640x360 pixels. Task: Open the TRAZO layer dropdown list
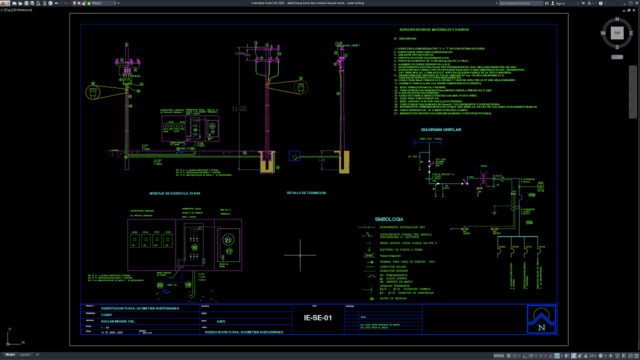(x=115, y=3)
